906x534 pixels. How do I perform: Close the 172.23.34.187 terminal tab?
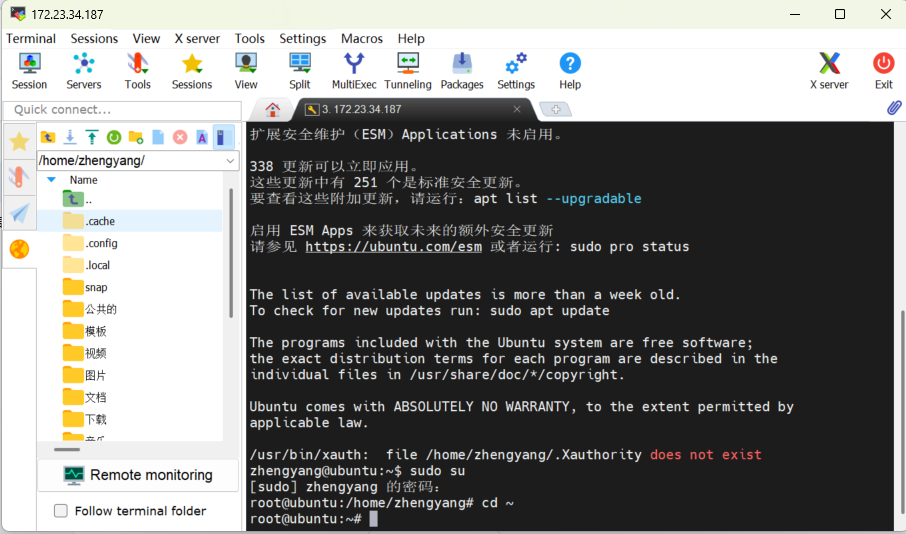coord(517,109)
